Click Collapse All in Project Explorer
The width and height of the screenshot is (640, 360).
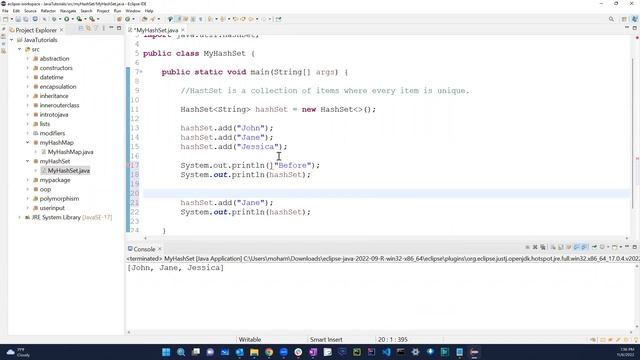(80, 29)
